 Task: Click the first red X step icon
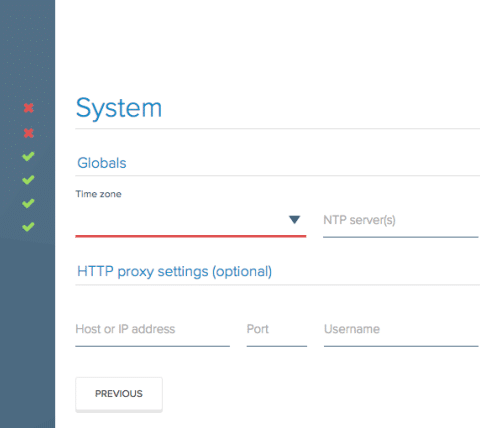[29, 108]
